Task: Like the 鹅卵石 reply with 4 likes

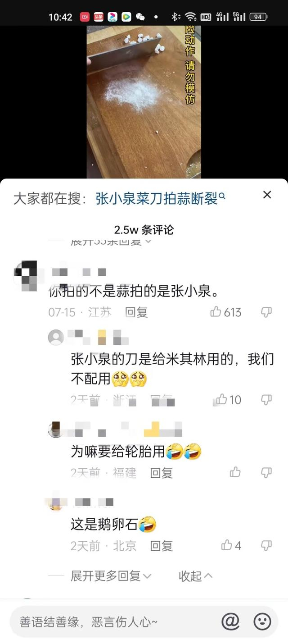Action: (x=231, y=546)
